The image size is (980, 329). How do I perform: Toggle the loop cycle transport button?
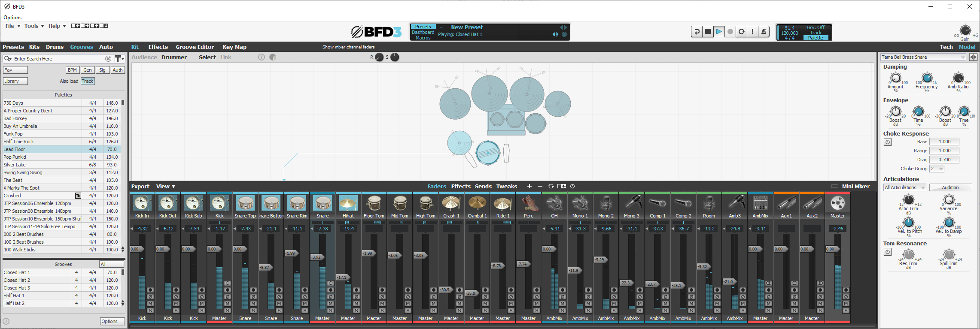[x=741, y=32]
